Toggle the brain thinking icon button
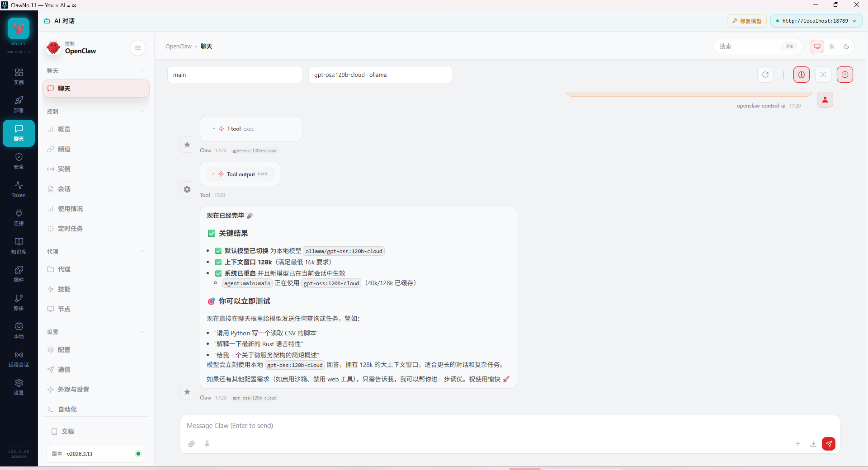Image resolution: width=868 pixels, height=470 pixels. point(802,75)
